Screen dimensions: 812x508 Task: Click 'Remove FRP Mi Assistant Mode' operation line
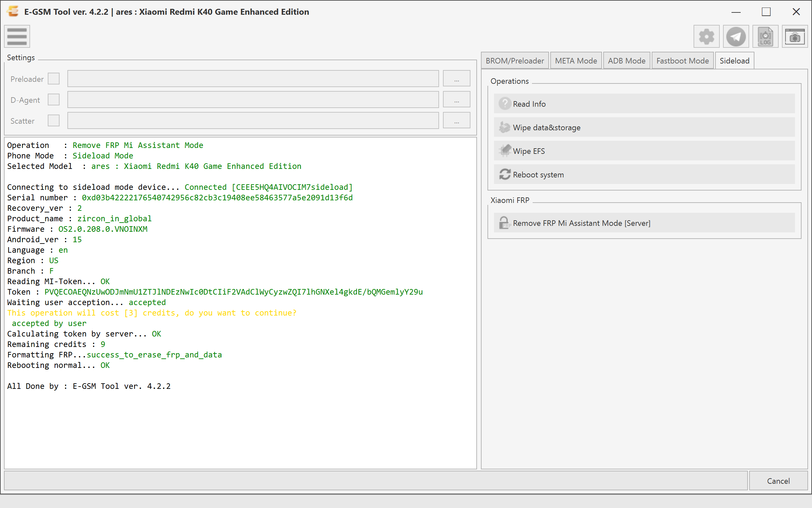point(105,145)
